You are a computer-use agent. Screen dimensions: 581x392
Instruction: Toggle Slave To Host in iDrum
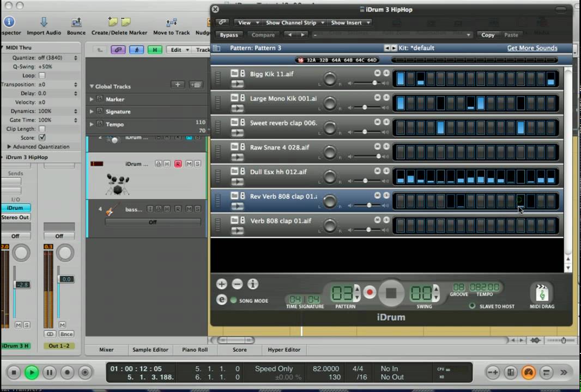click(x=472, y=306)
